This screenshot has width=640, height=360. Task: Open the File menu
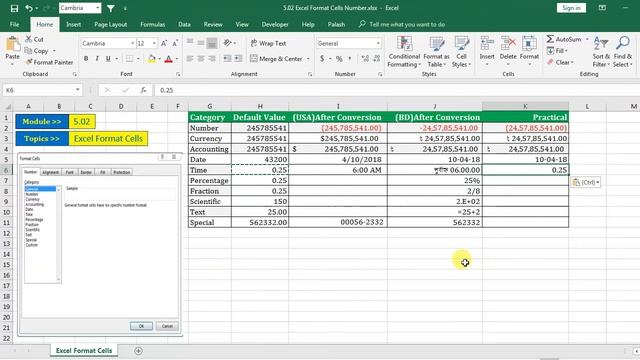[x=14, y=24]
